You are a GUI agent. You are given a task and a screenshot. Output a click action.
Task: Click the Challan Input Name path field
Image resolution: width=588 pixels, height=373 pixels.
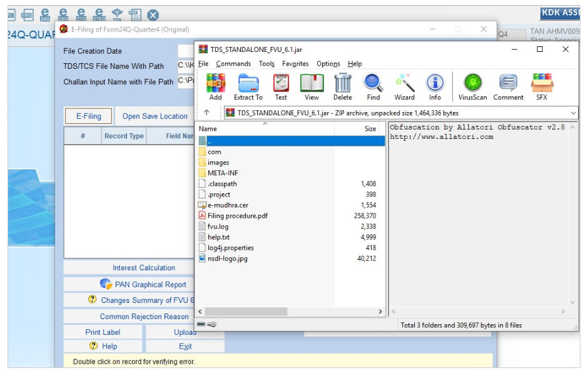coord(186,81)
